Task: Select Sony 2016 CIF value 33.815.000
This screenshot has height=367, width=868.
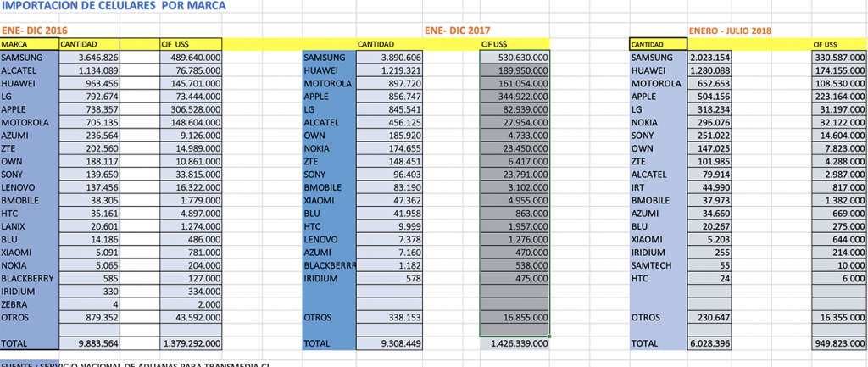Action: [x=191, y=175]
